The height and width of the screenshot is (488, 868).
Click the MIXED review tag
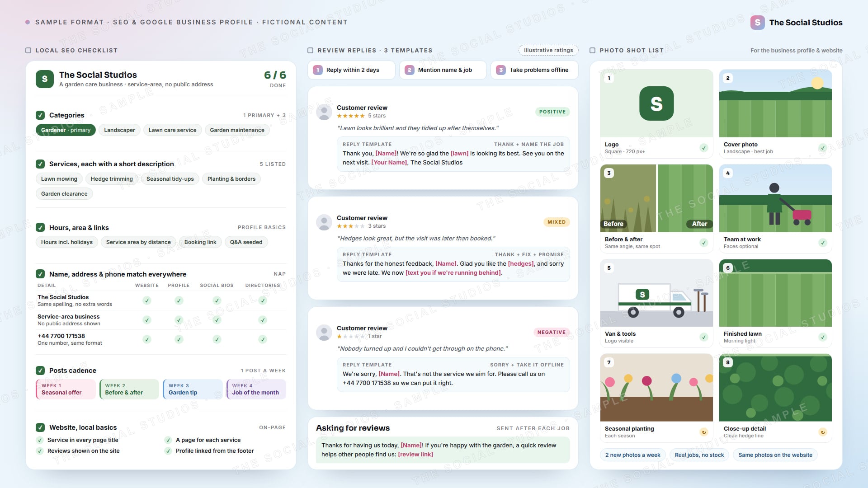coord(557,222)
